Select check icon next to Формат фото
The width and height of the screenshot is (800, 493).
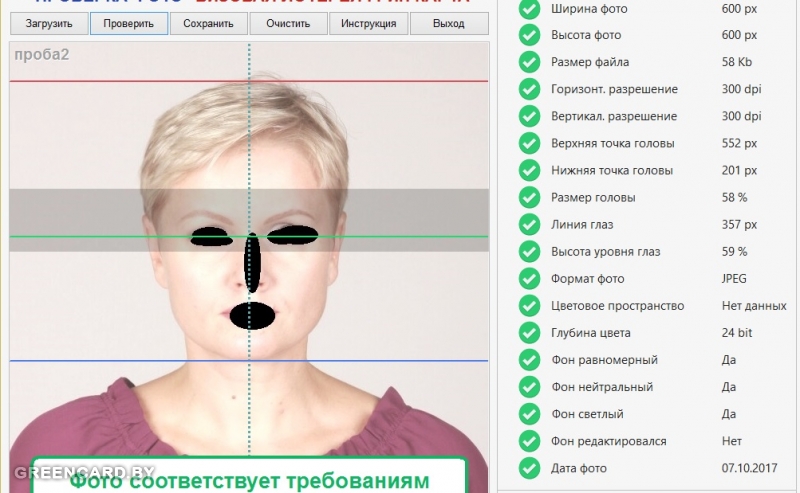coord(529,279)
